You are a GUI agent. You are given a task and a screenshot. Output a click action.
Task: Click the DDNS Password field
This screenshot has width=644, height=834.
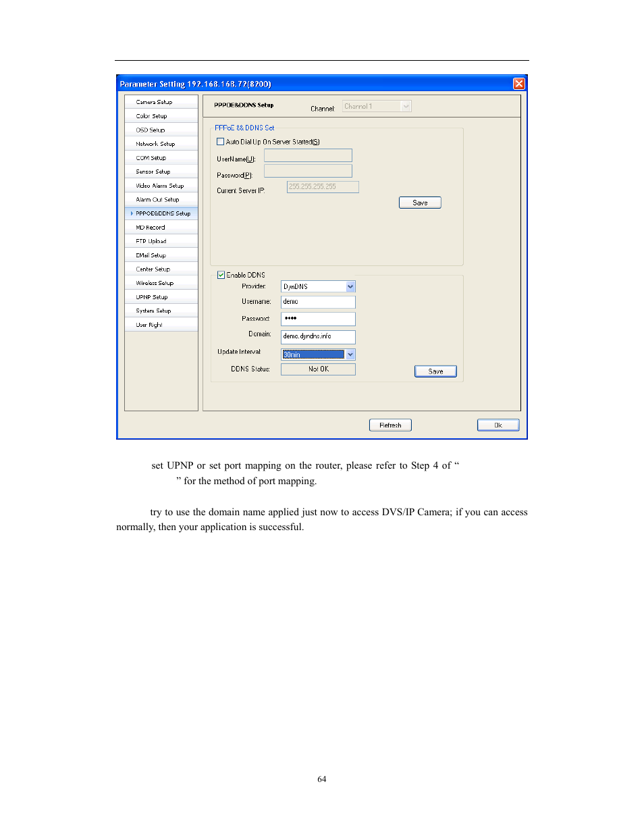(x=318, y=319)
